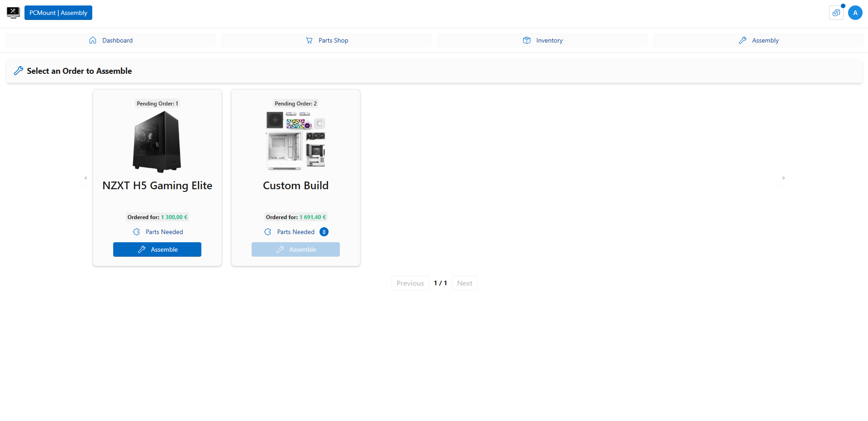The width and height of the screenshot is (868, 421).
Task: Click the left carousel arrow
Action: (86, 178)
